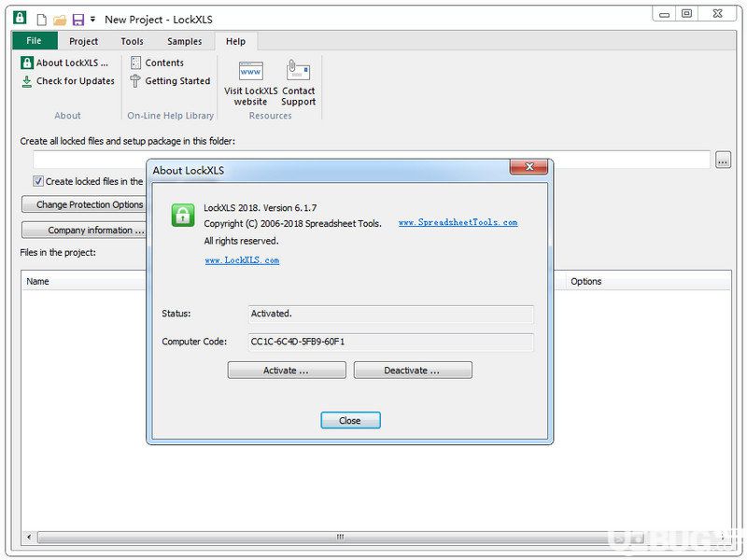This screenshot has width=747, height=560.
Task: Click the Deactivate button
Action: 413,370
